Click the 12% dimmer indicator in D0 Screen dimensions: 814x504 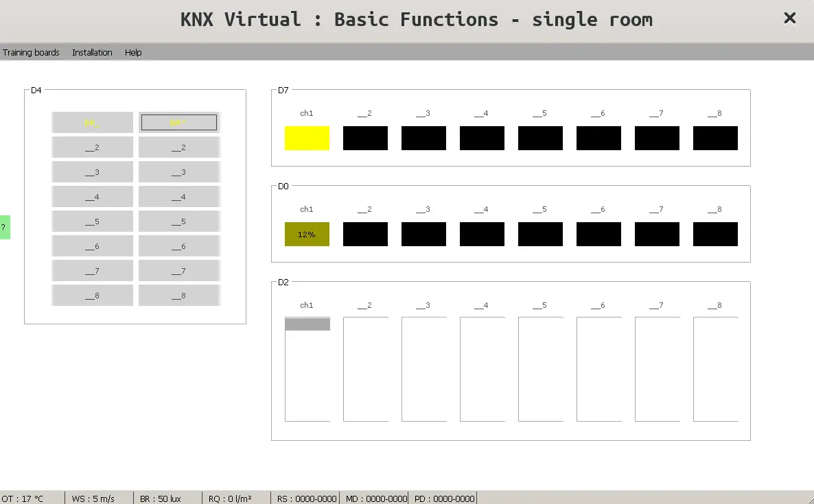pos(307,234)
